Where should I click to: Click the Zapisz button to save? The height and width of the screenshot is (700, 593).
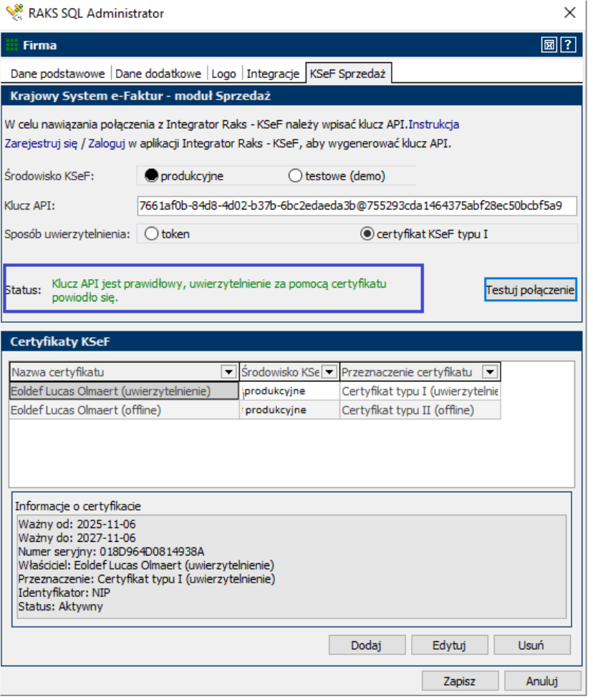pyautogui.click(x=459, y=681)
